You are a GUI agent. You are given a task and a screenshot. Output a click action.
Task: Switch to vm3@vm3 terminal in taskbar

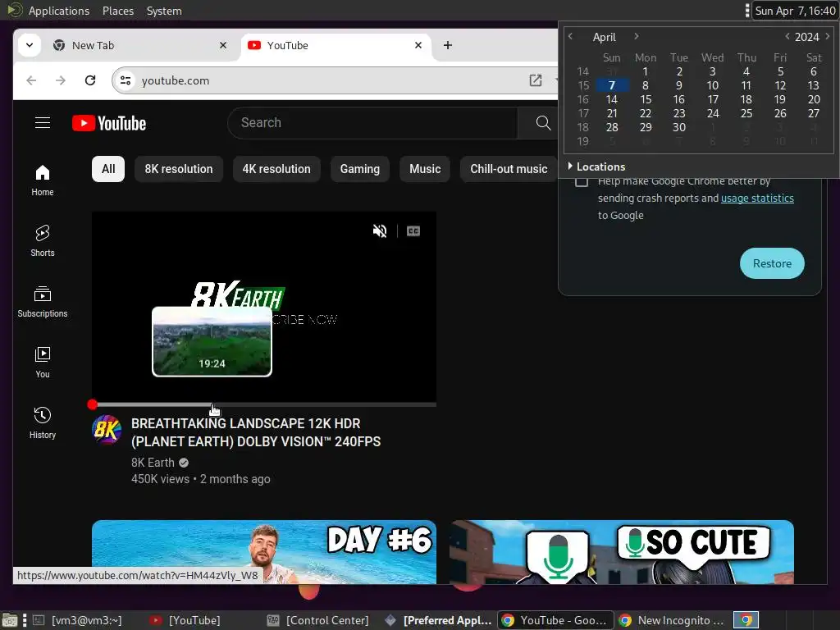(x=78, y=620)
